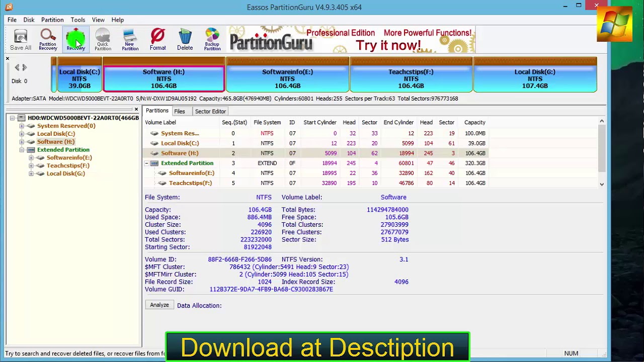Expand System Reserved(0) in tree
Image resolution: width=644 pixels, height=362 pixels.
22,126
